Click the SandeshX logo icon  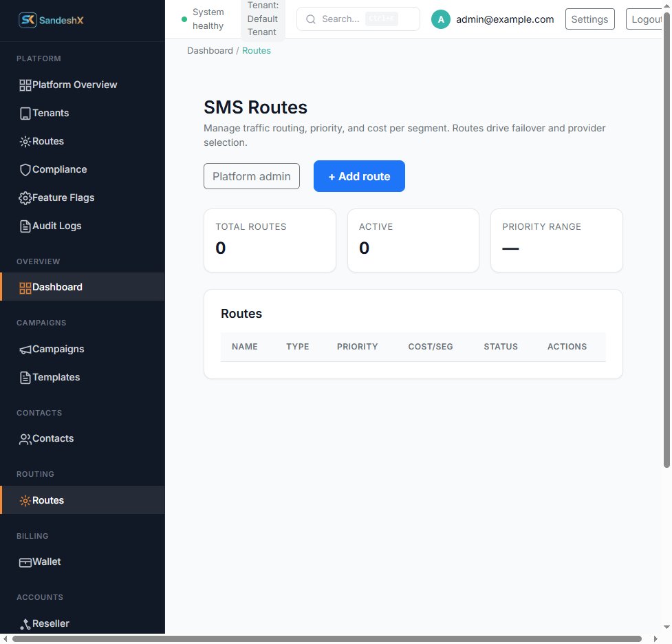[28, 20]
